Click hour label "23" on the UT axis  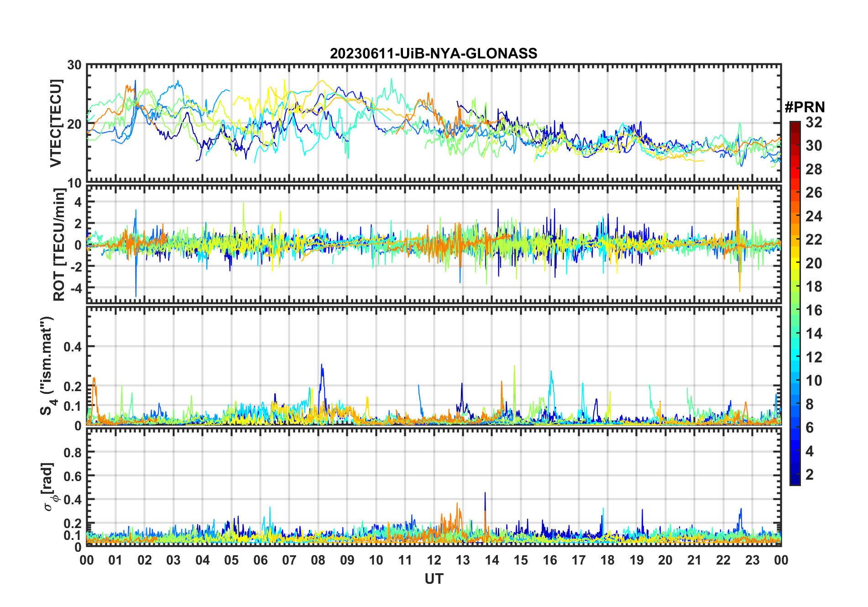752,560
